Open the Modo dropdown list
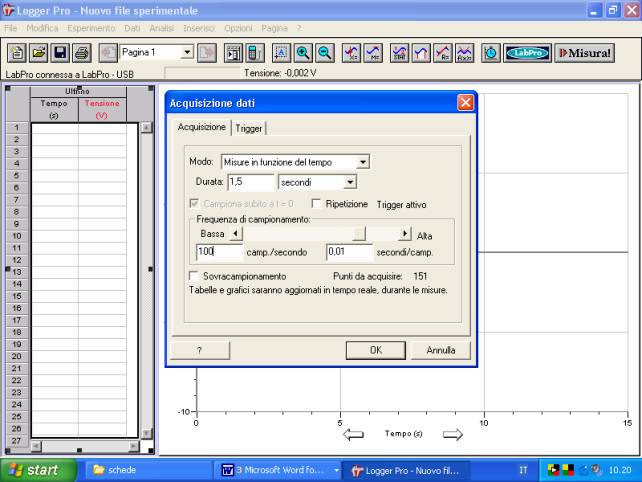 pyautogui.click(x=363, y=162)
